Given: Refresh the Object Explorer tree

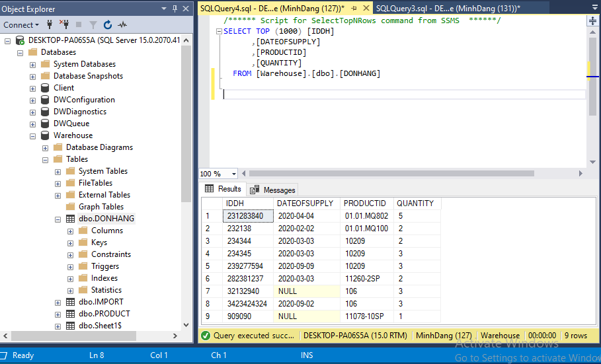Looking at the screenshot, I should pos(108,24).
